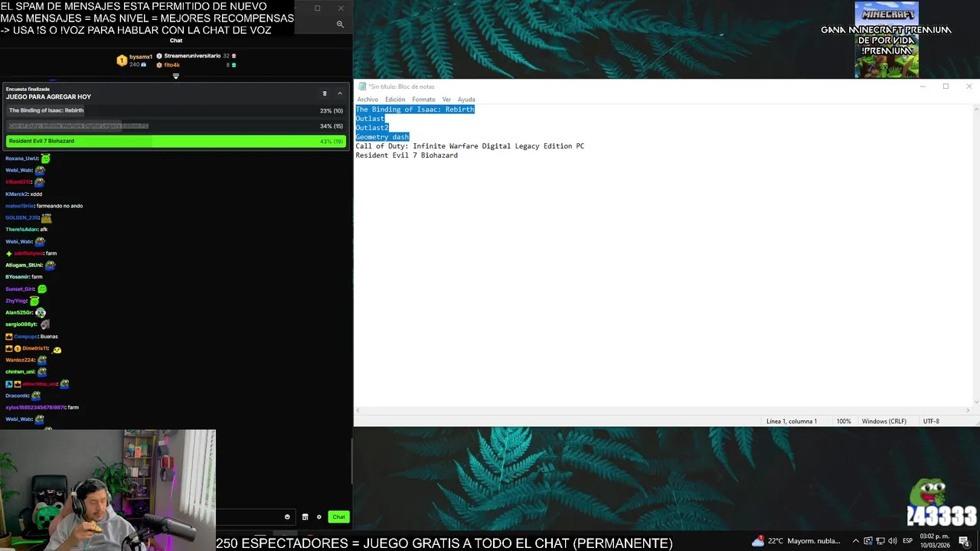Click Notepad horizontal scrollbar right arrow

click(x=968, y=411)
